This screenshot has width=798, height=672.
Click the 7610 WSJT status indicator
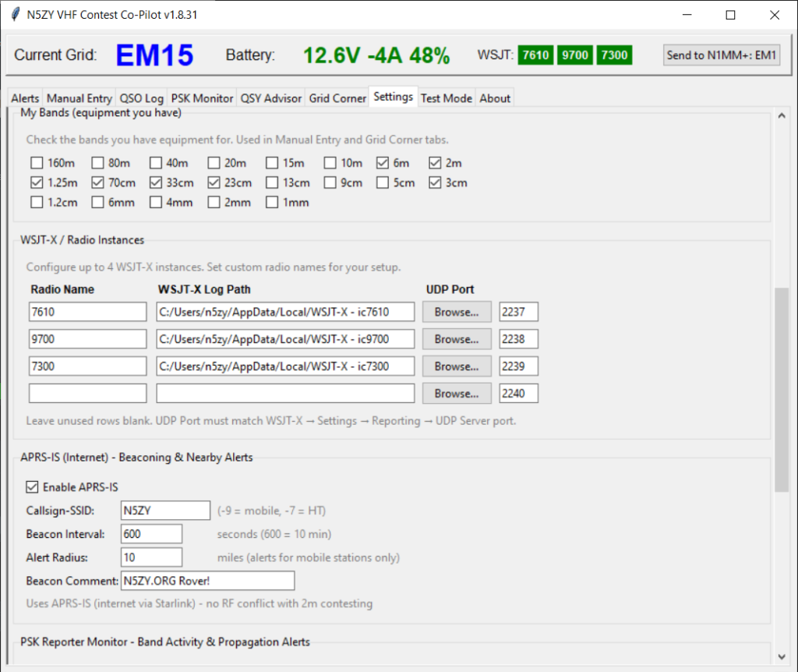point(535,55)
